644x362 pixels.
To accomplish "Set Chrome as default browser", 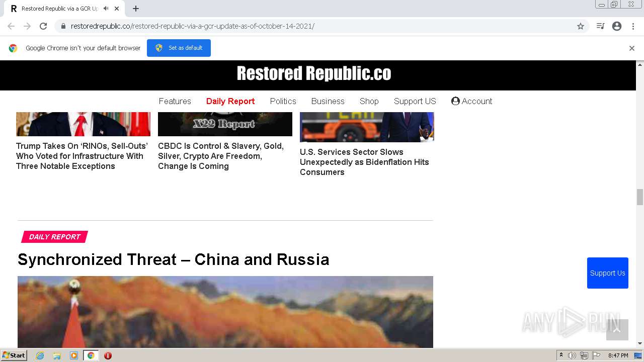I will coord(179,48).
